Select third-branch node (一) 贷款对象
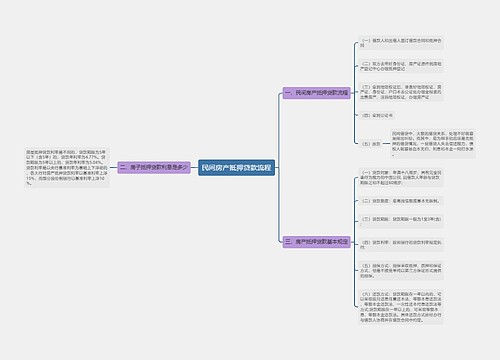The width and height of the screenshot is (500, 360). point(401,178)
